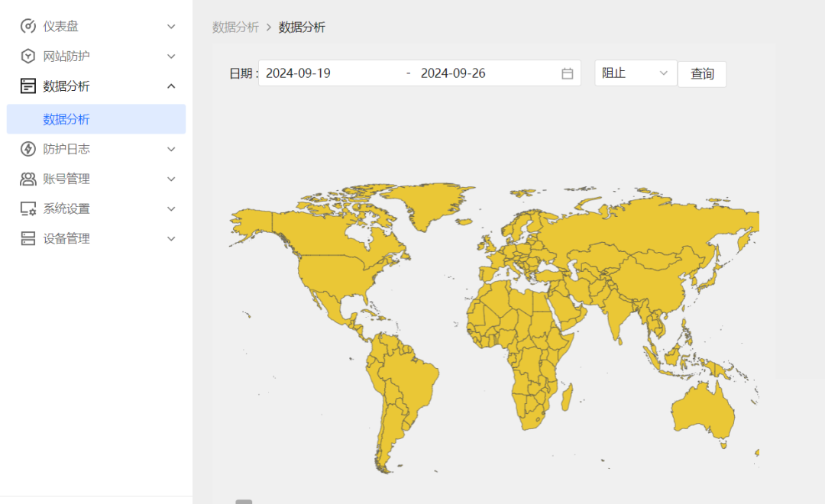
Task: Click the 设备管理 server icon
Action: [x=28, y=238]
